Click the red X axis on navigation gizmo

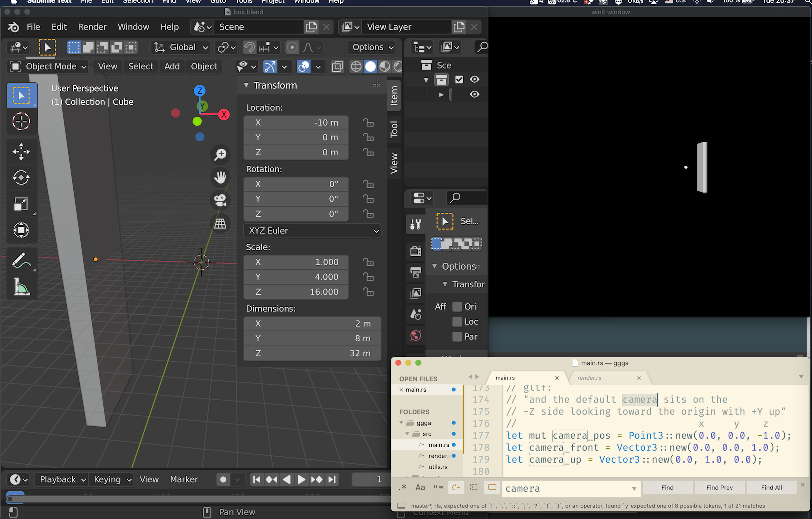[224, 115]
